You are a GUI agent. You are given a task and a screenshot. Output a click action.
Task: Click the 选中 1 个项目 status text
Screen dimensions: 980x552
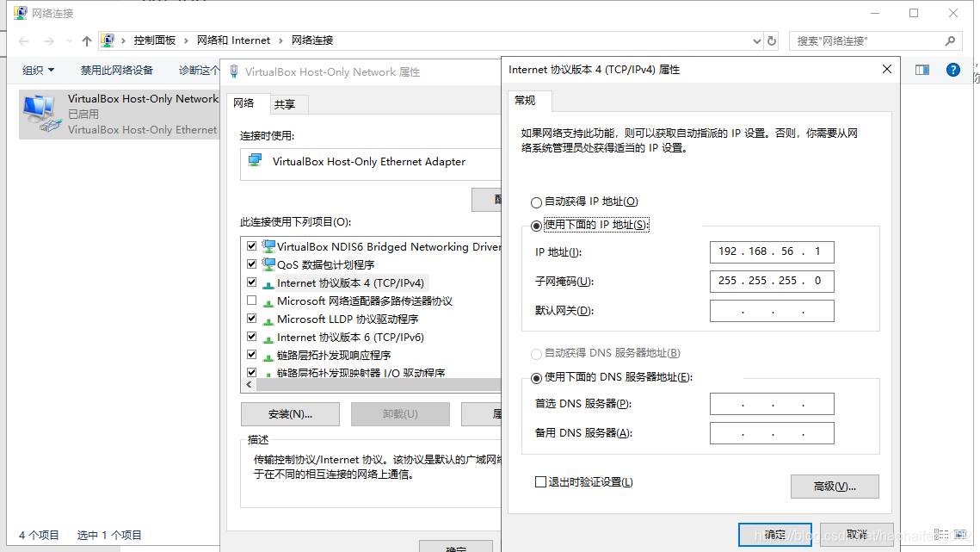click(109, 535)
